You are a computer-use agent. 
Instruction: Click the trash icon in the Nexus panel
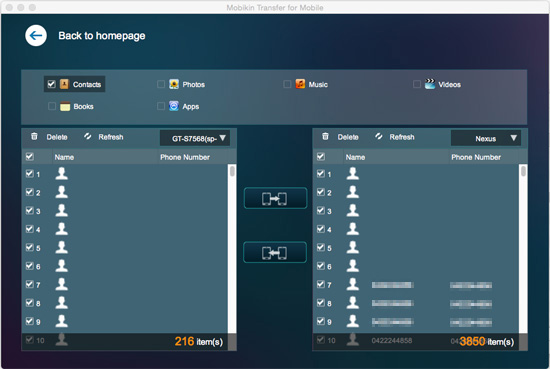coord(325,136)
